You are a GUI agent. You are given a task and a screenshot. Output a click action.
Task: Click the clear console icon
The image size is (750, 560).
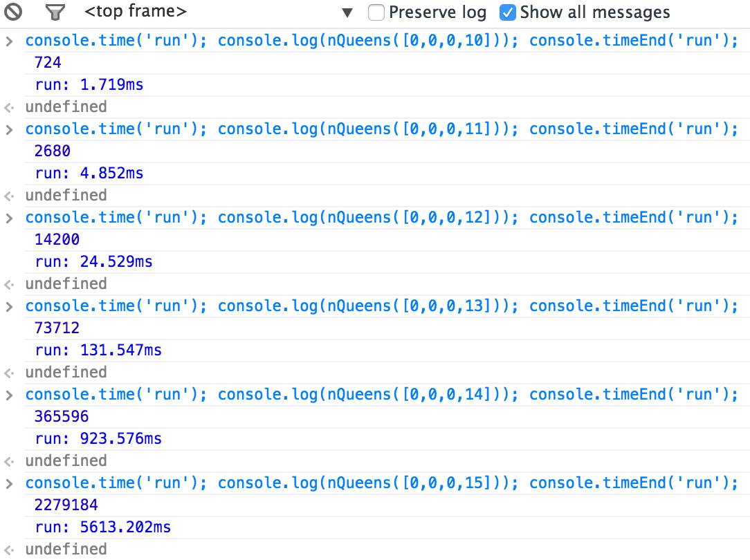click(13, 12)
